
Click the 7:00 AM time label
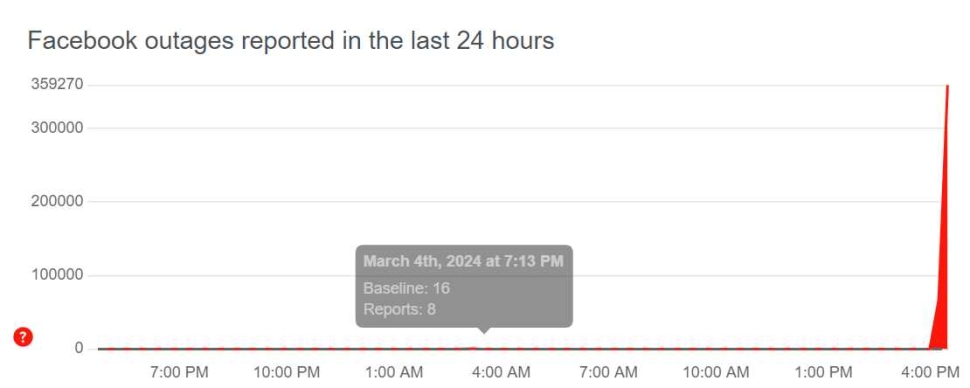pyautogui.click(x=608, y=373)
